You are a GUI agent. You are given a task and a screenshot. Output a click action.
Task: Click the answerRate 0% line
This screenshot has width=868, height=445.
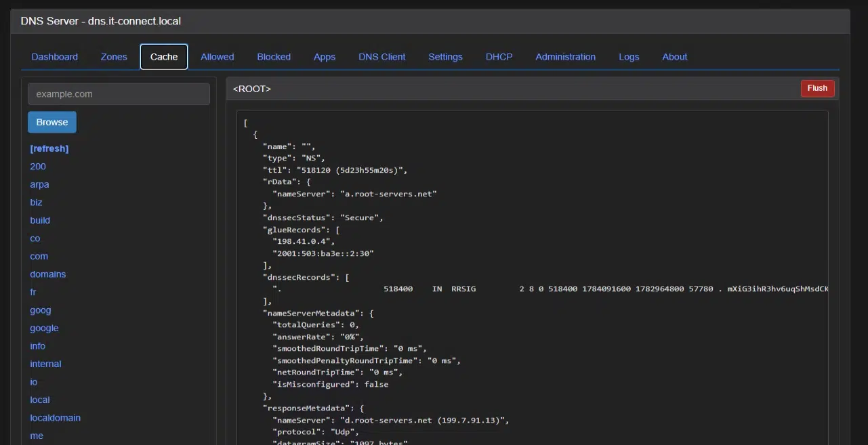pyautogui.click(x=318, y=337)
